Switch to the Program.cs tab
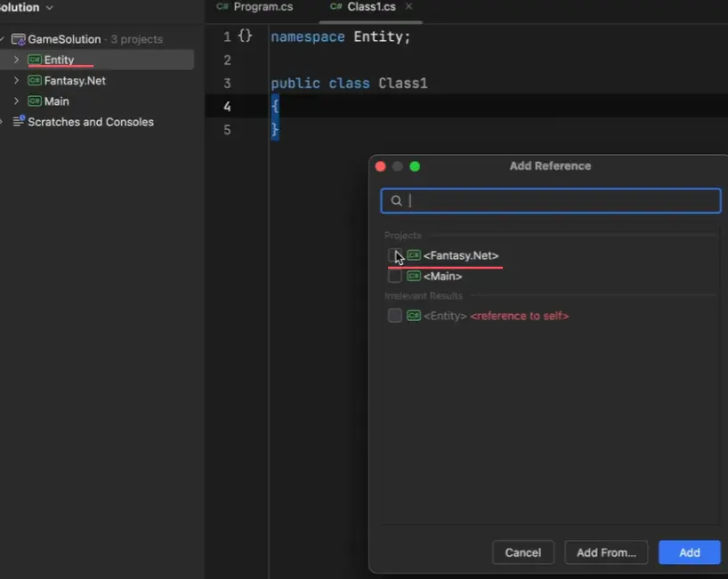The width and height of the screenshot is (728, 579). (255, 7)
